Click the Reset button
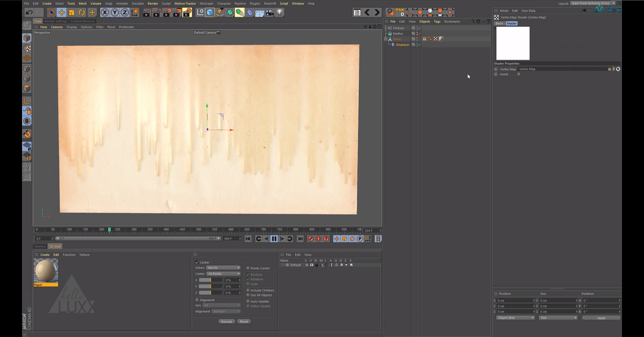 [x=244, y=322]
